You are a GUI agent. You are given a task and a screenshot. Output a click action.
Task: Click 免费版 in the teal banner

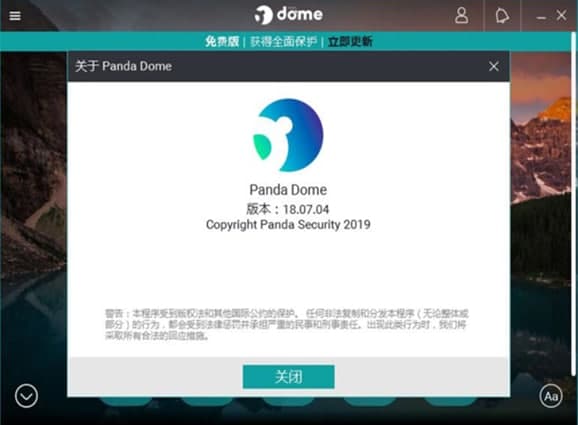point(222,41)
